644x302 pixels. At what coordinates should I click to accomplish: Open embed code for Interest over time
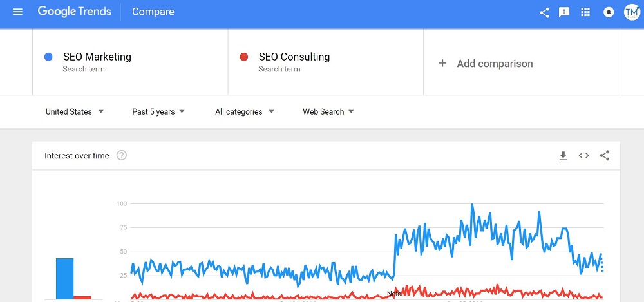[x=583, y=155]
